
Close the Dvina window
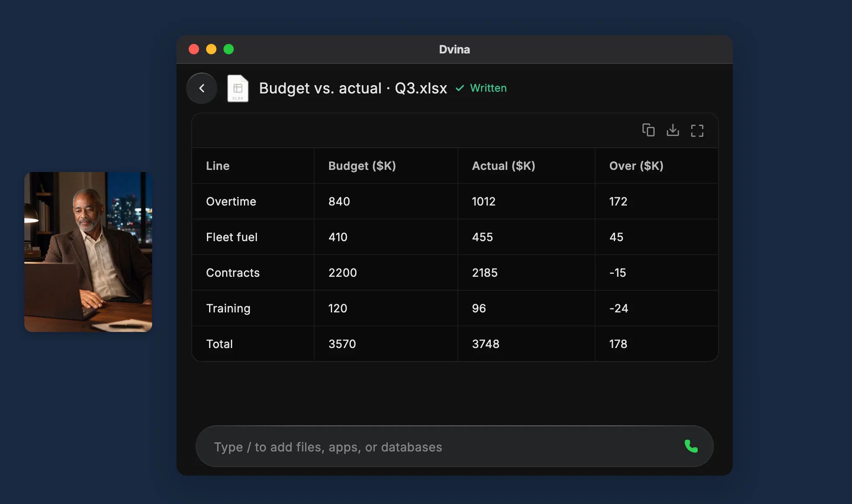194,49
